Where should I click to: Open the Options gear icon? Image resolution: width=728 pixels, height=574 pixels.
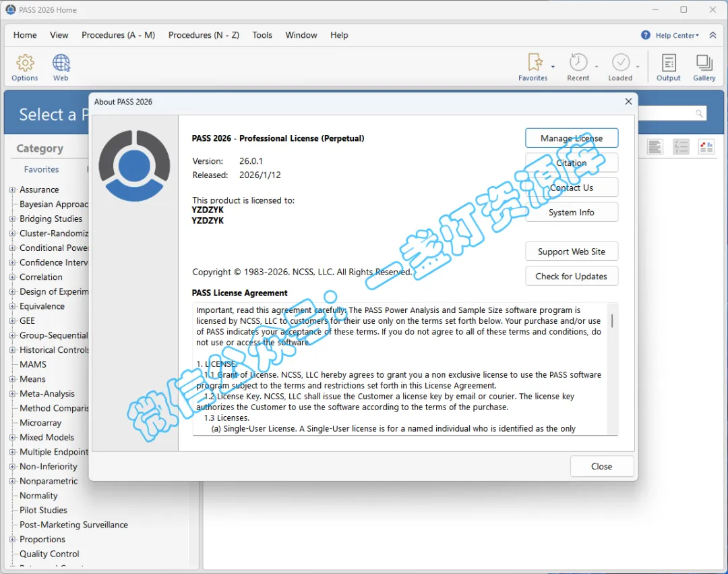[25, 63]
